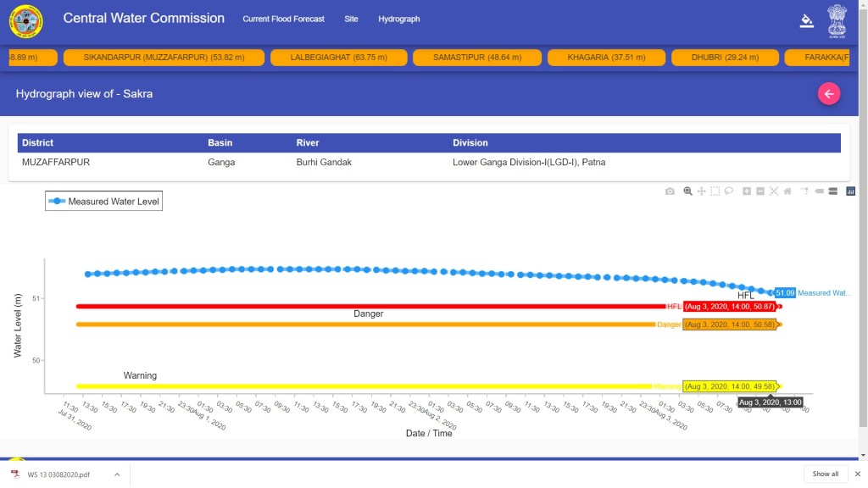Click the pink back arrow button
Image resolution: width=868 pixels, height=488 pixels.
[x=829, y=94]
